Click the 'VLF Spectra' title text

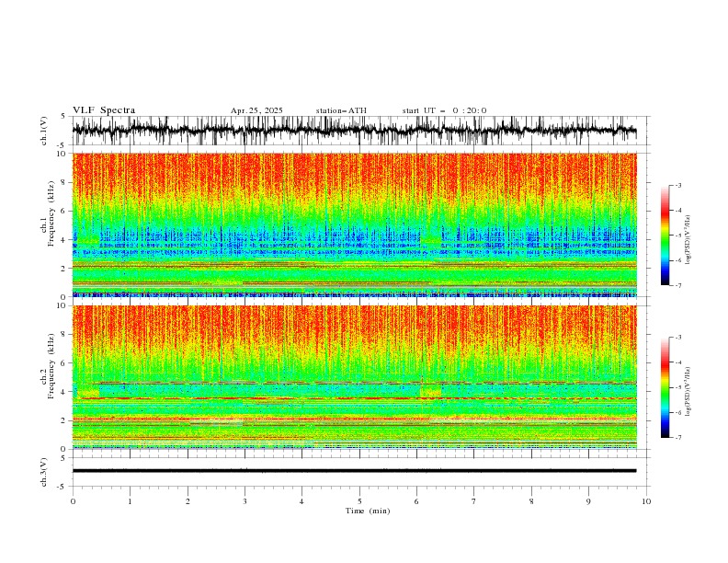point(104,110)
